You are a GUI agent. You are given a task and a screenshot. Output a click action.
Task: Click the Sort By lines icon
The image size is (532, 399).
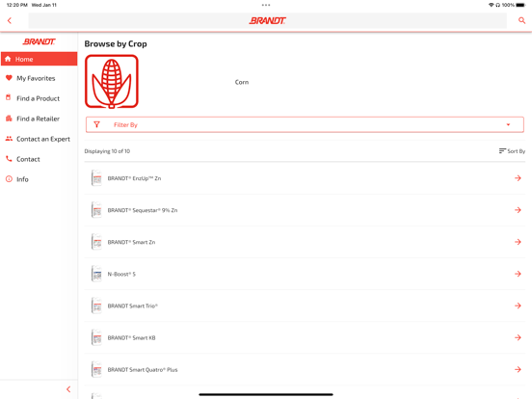[502, 150]
